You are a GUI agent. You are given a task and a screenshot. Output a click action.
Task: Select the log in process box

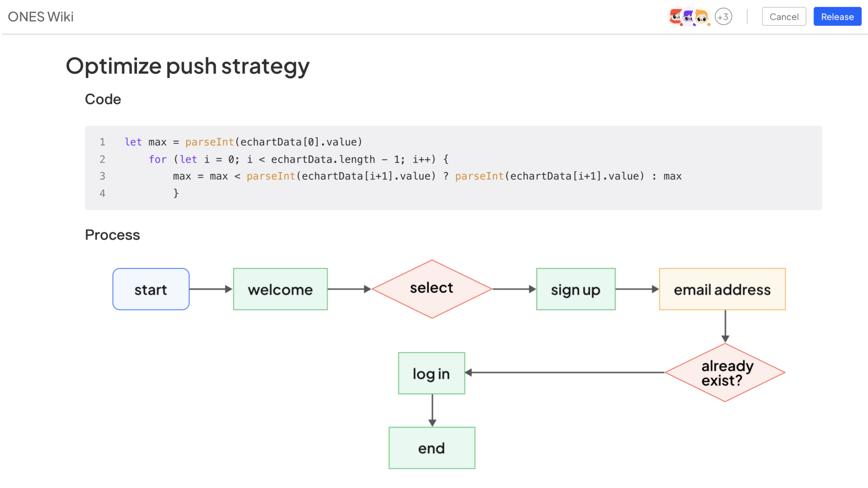[431, 373]
